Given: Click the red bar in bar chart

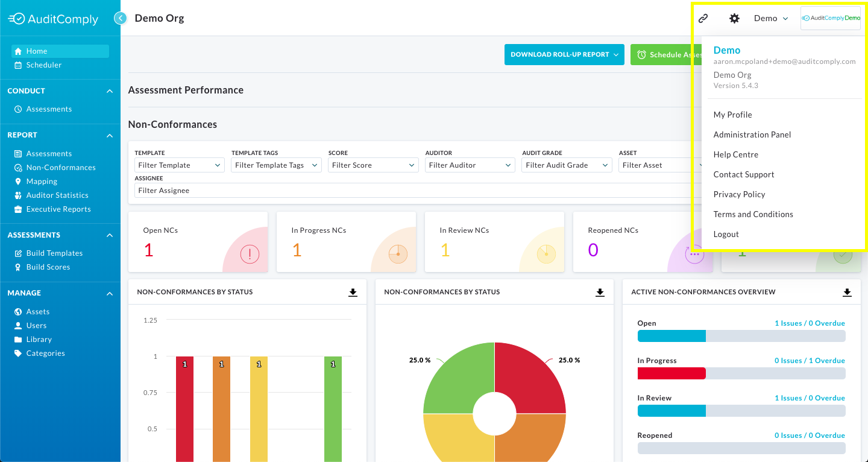Looking at the screenshot, I should click(x=184, y=409).
